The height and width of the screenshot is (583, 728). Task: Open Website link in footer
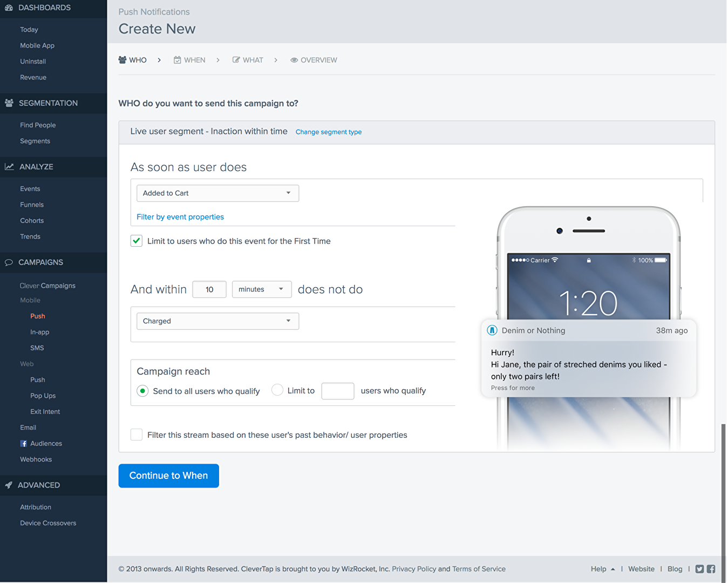point(641,569)
